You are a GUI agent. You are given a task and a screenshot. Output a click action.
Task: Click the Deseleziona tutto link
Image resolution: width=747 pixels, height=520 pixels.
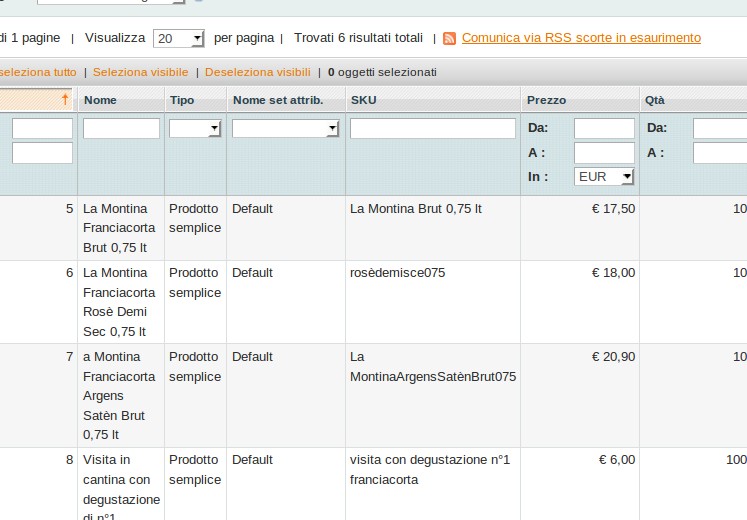(38, 72)
